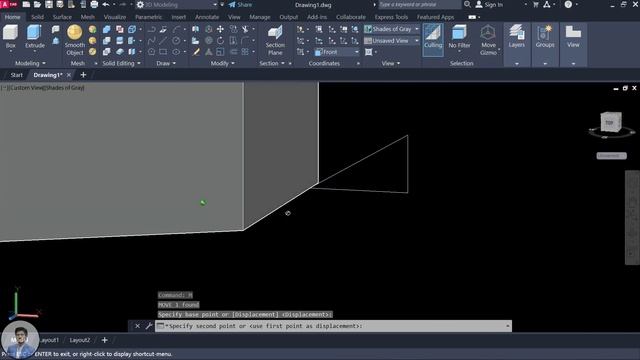Open the Unsaved View dropdown
The height and width of the screenshot is (360, 640).
coord(391,40)
